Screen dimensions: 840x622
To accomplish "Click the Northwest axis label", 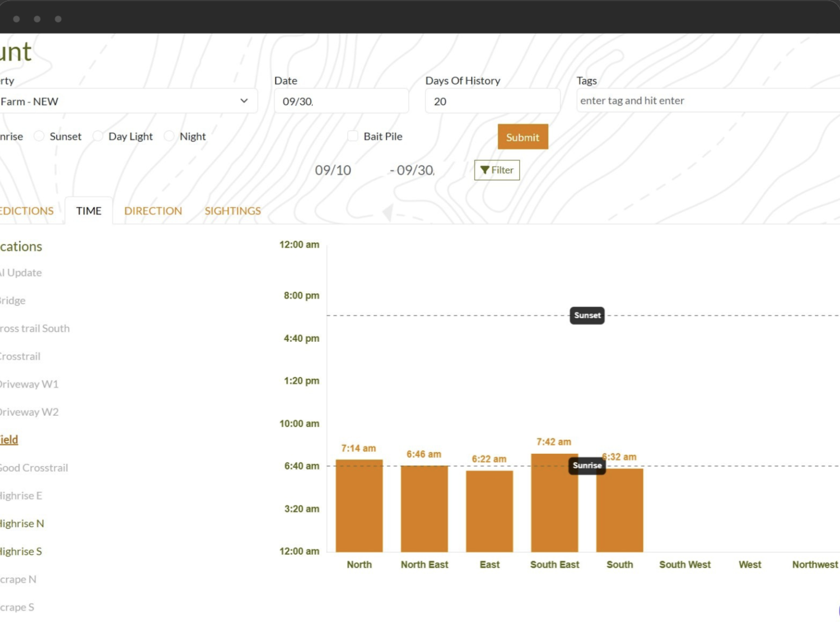I will [815, 565].
